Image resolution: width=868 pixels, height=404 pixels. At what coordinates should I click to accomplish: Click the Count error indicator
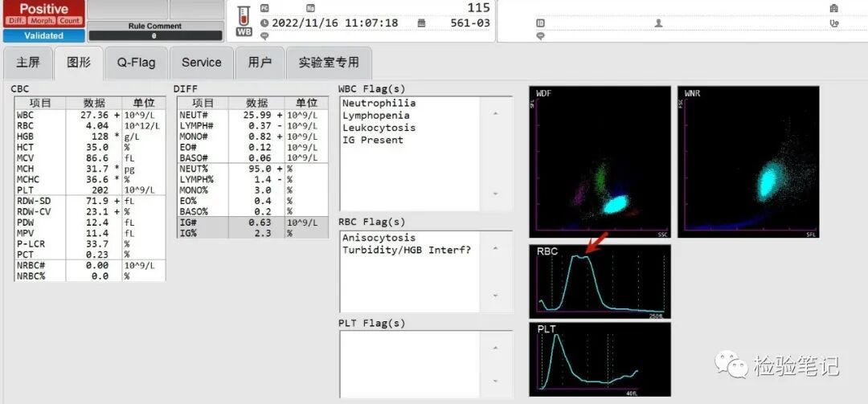point(70,21)
